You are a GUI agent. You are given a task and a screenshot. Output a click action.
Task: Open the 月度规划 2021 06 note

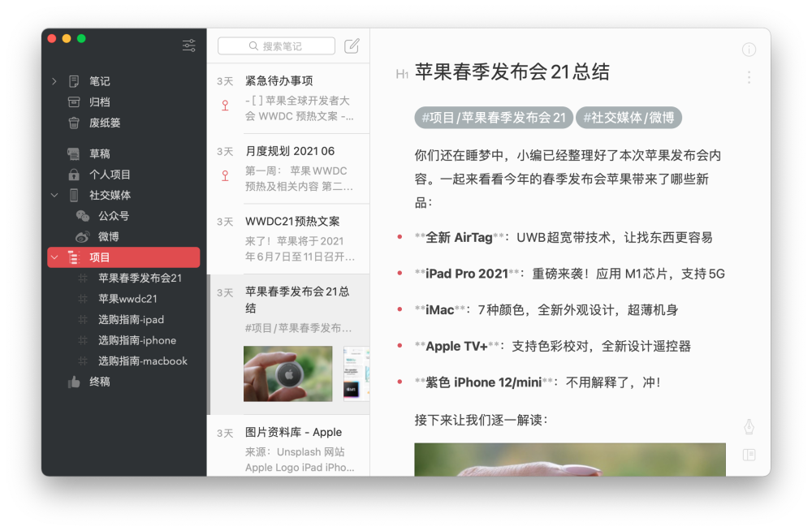tap(288, 169)
